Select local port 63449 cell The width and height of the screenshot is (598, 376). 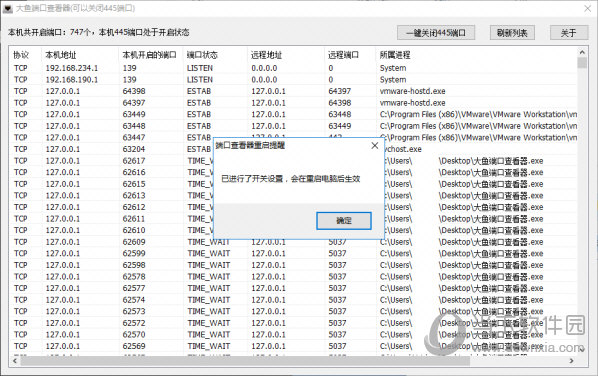tap(134, 114)
